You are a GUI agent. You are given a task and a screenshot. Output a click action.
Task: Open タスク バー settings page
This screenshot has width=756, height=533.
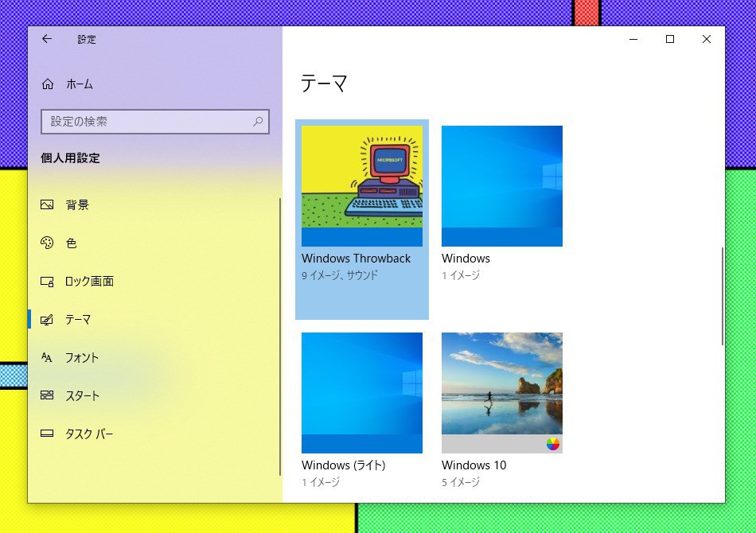coord(154,434)
